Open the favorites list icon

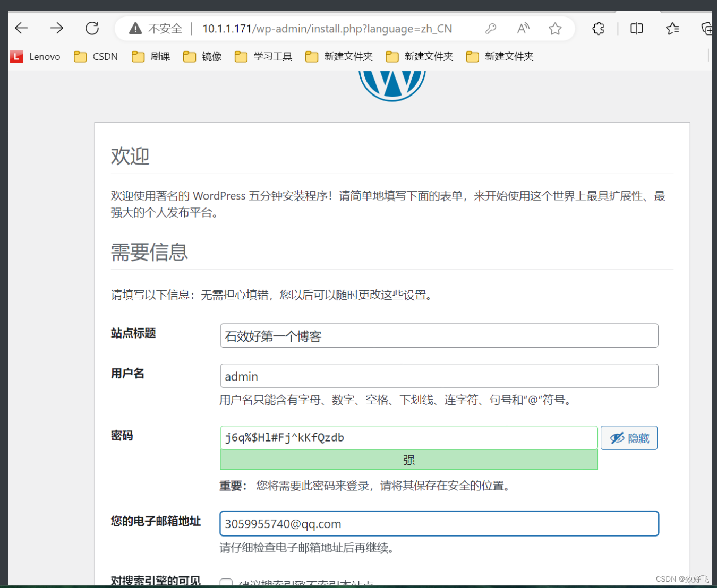coord(672,29)
